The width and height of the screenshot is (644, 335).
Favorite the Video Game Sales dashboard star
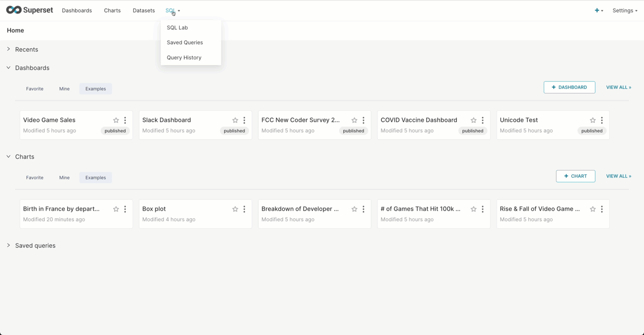116,120
